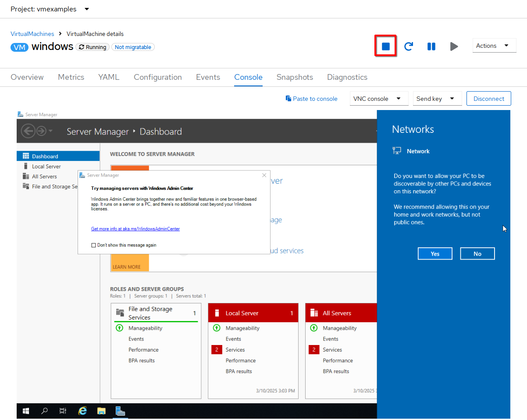The image size is (527, 420).
Task: Click Performance in the All Servers tile
Action: 338,360
